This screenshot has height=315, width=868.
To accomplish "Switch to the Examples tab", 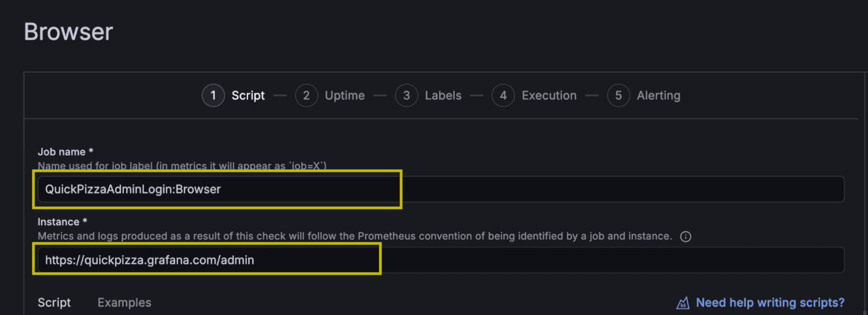I will (x=124, y=302).
